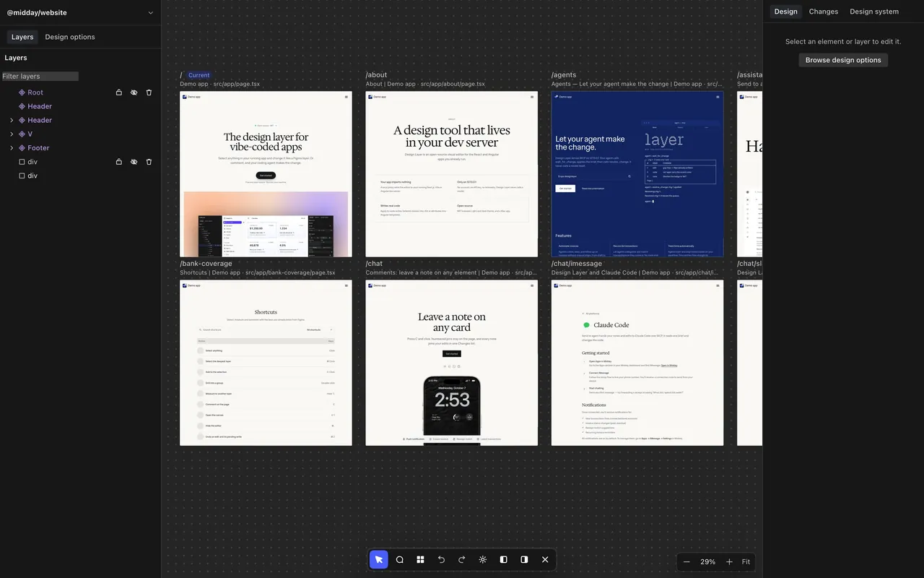The height and width of the screenshot is (578, 924).
Task: Open the four-square grid view tool
Action: point(420,560)
